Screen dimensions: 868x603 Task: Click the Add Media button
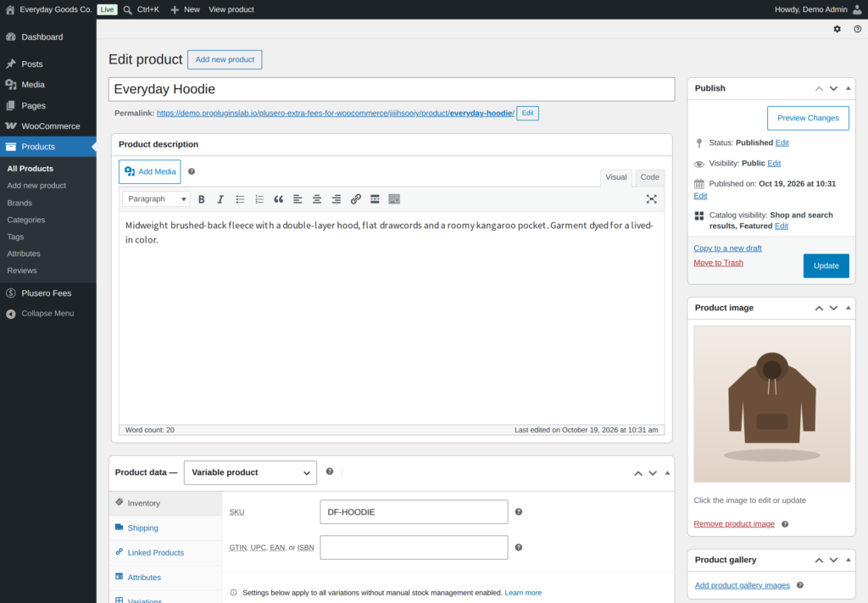[x=149, y=171]
